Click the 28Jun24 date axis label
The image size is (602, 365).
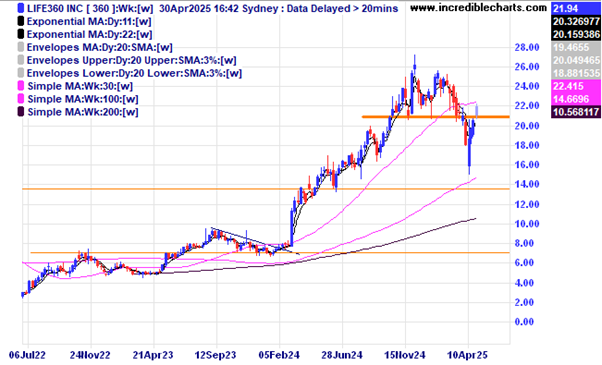pos(342,355)
